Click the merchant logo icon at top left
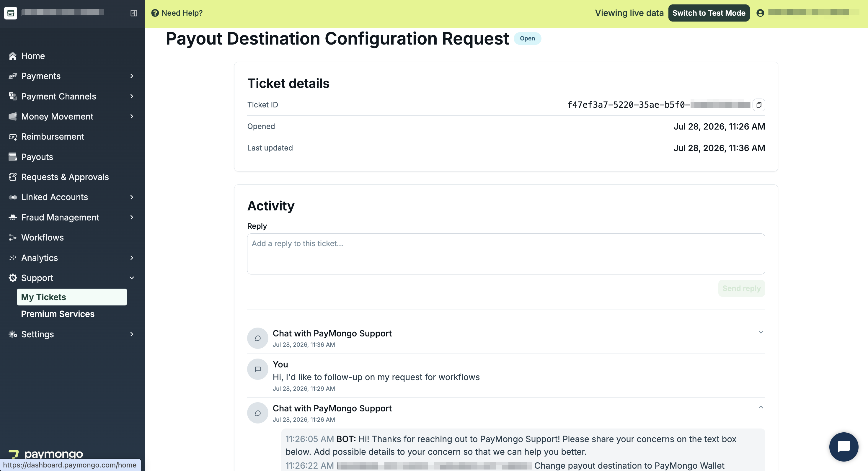The height and width of the screenshot is (471, 868). coord(10,13)
